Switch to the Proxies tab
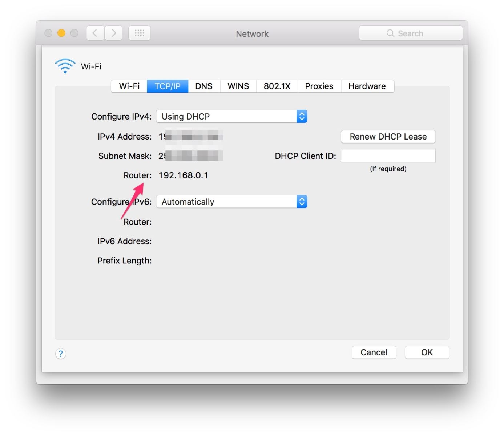This screenshot has width=504, height=436. (x=319, y=86)
